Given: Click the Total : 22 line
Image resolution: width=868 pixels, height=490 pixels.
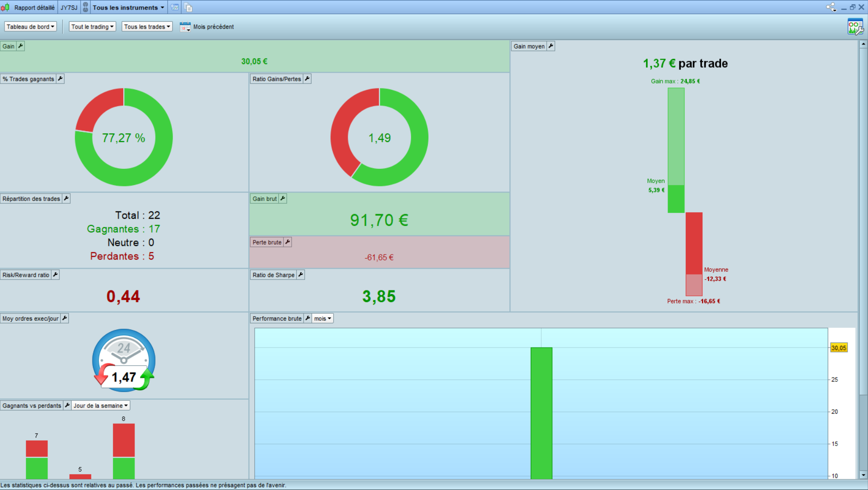Looking at the screenshot, I should point(137,215).
